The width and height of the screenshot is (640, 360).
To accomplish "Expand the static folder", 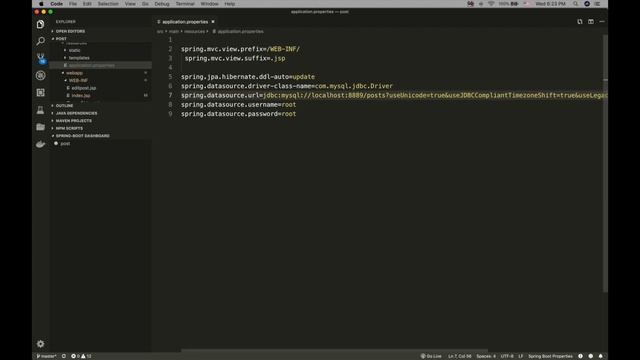I will pos(74,50).
